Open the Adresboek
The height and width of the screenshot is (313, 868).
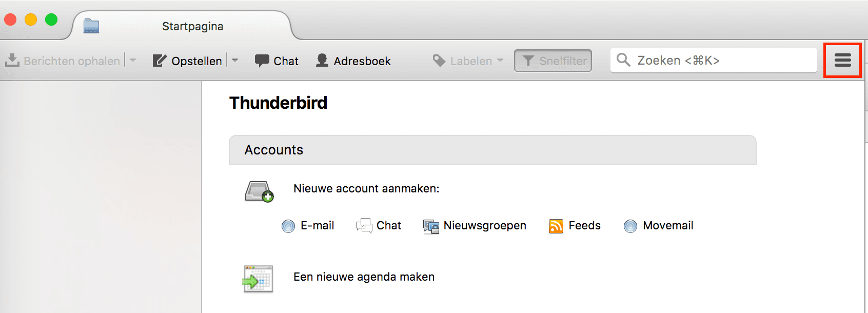(353, 61)
